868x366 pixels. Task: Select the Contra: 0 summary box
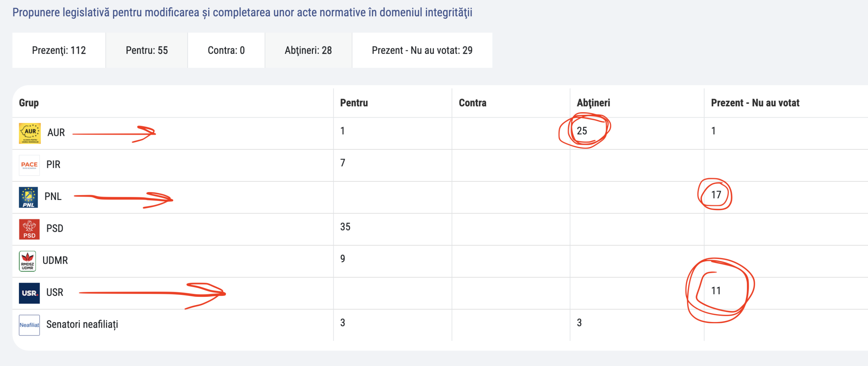pyautogui.click(x=226, y=50)
